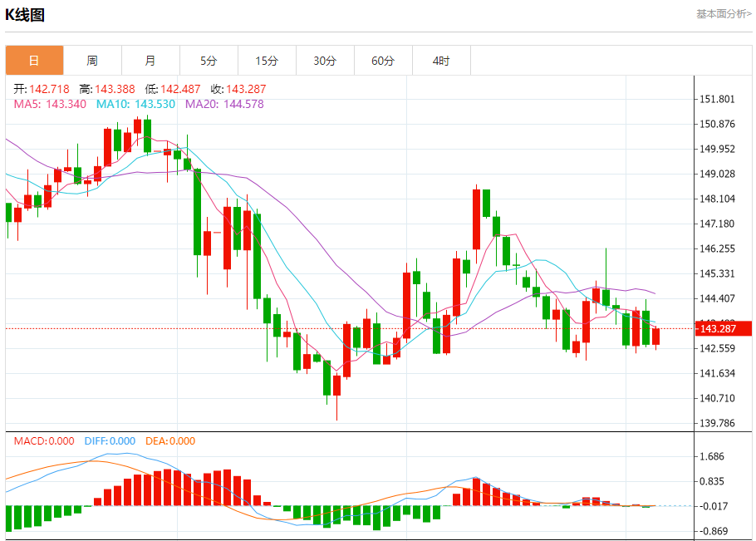Click the 高:143.388 high price value
The image size is (756, 541).
[x=107, y=89]
